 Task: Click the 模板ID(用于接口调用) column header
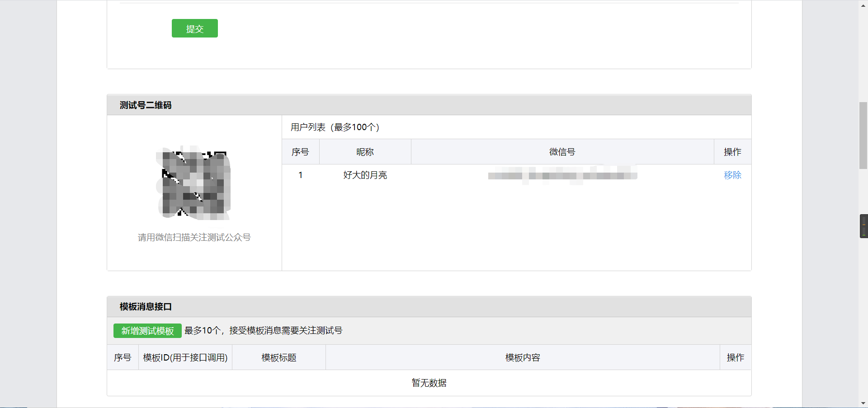point(185,357)
